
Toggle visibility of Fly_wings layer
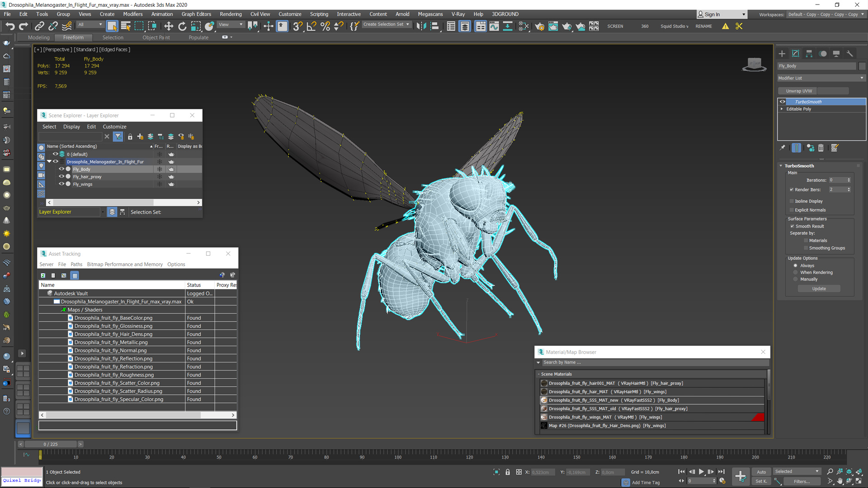tap(62, 184)
